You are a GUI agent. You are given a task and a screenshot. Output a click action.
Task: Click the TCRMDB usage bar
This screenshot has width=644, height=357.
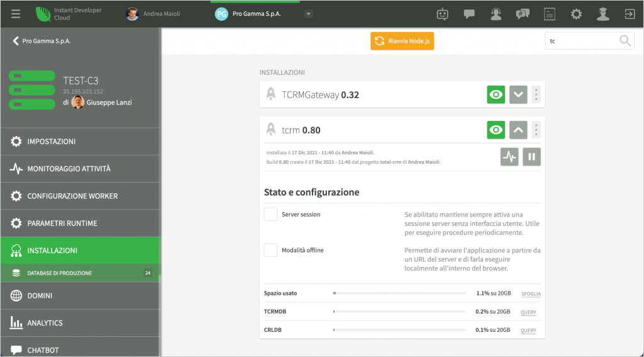(x=399, y=311)
